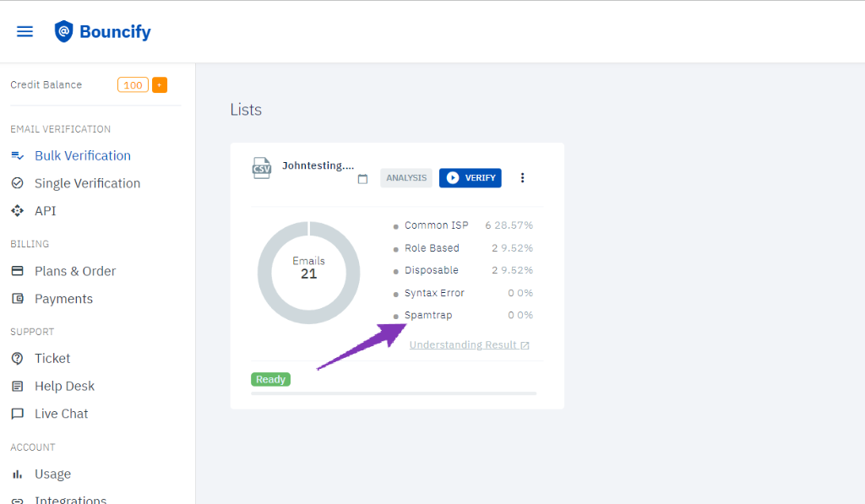Click the Johntesting list name

pos(318,165)
